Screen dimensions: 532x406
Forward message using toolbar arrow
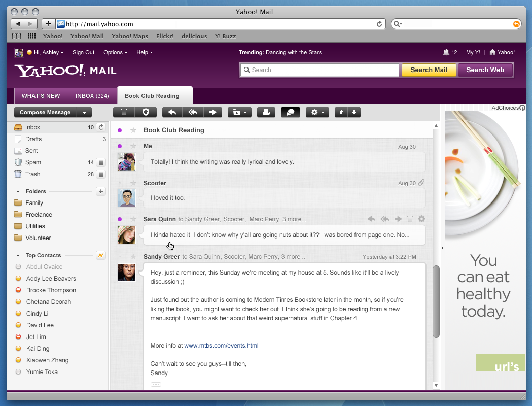(x=212, y=112)
